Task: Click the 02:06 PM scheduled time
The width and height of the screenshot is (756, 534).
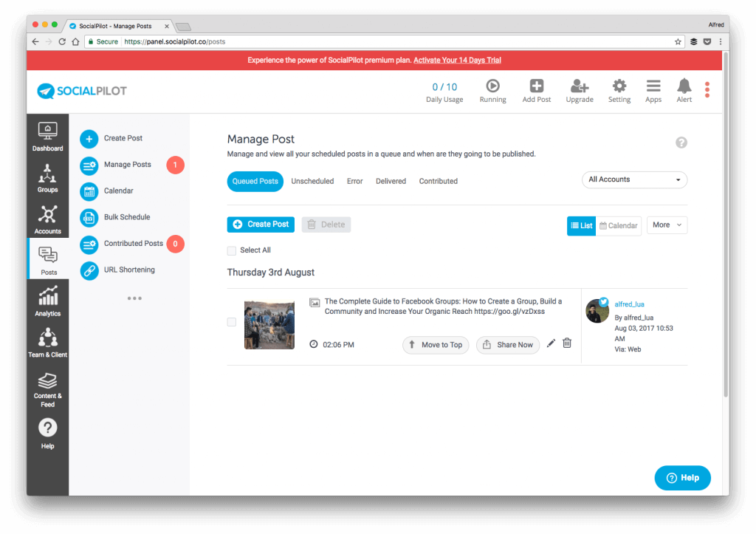Action: [338, 345]
